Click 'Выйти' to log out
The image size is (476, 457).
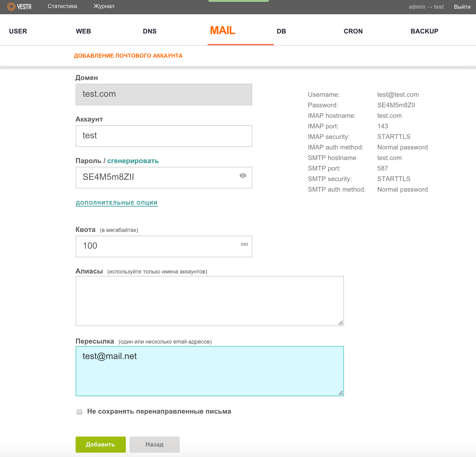(462, 7)
